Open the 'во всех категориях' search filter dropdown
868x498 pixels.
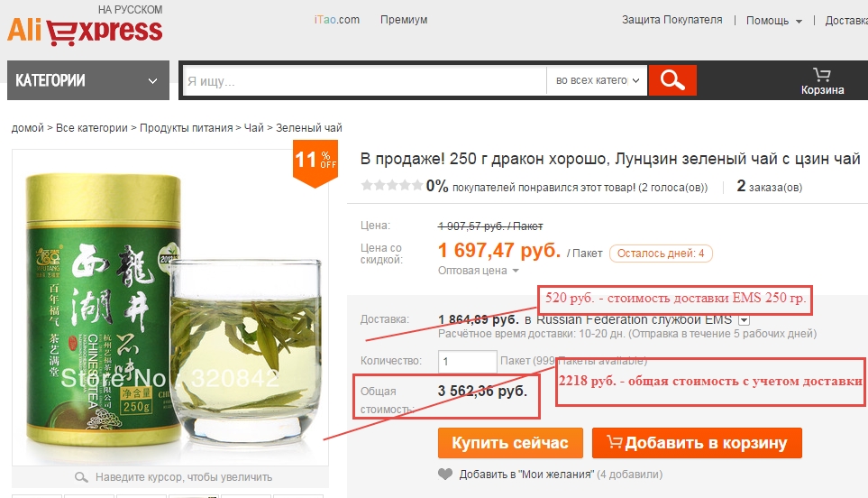(x=597, y=80)
